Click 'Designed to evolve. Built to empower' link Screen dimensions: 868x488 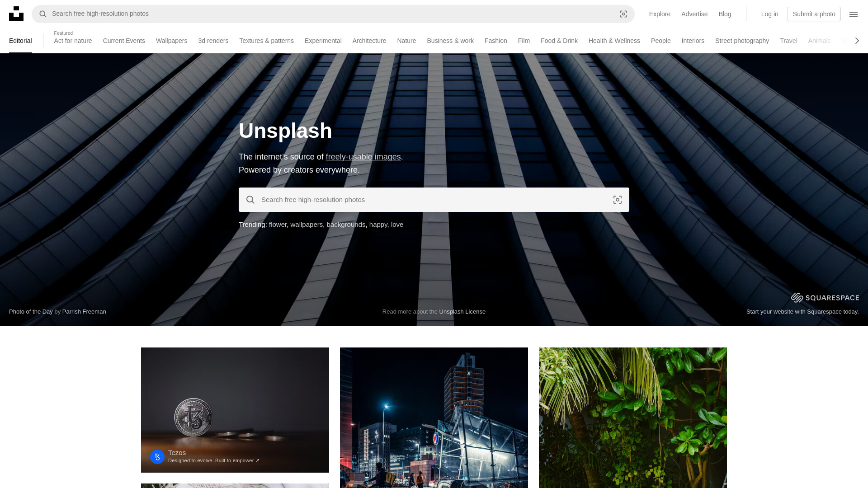[x=214, y=461]
